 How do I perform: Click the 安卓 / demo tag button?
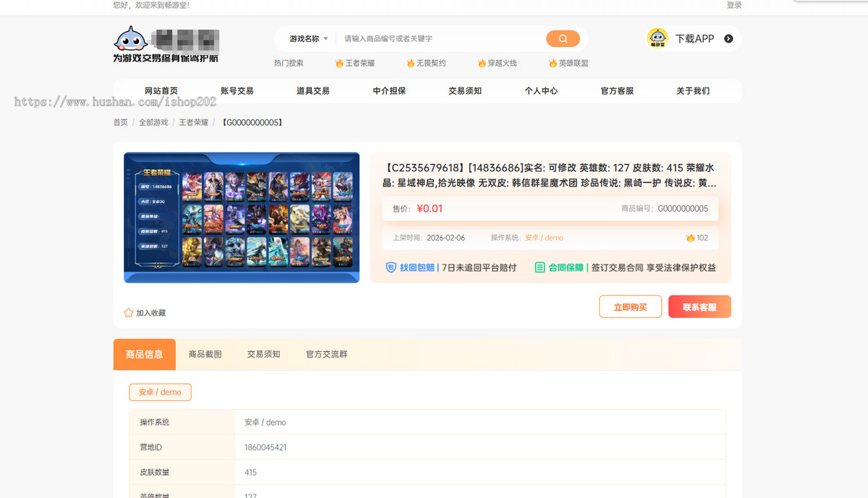[161, 392]
